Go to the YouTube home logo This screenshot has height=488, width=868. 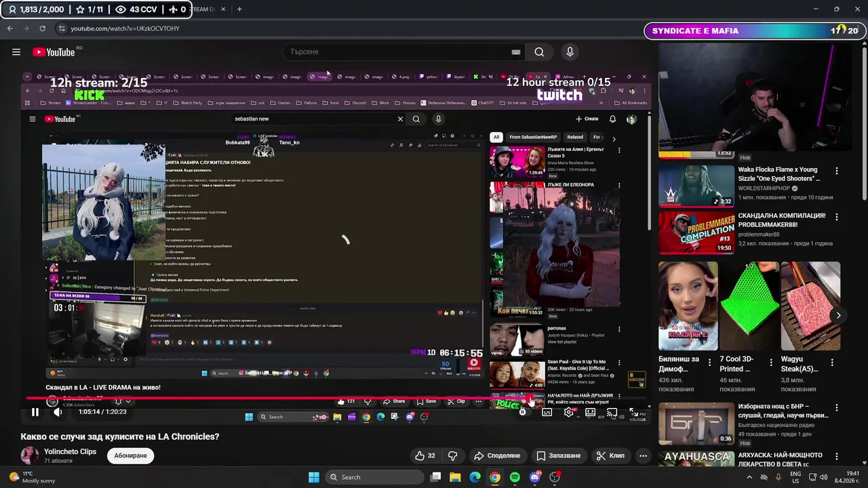54,52
